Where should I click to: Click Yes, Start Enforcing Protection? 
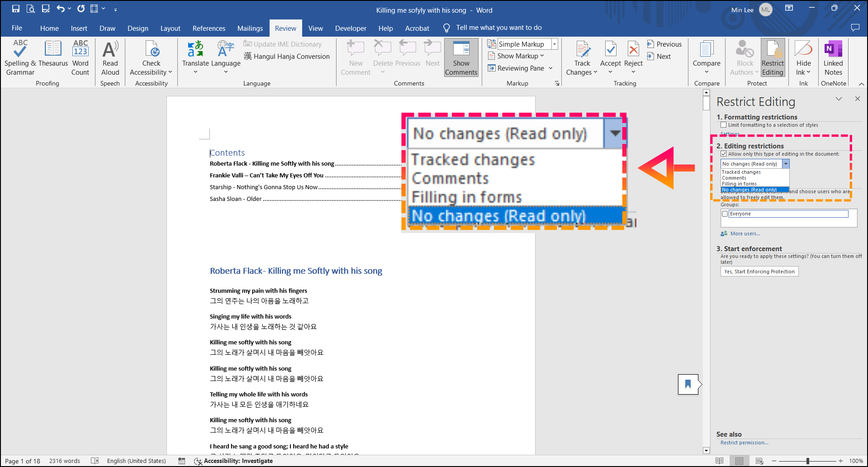coord(759,272)
